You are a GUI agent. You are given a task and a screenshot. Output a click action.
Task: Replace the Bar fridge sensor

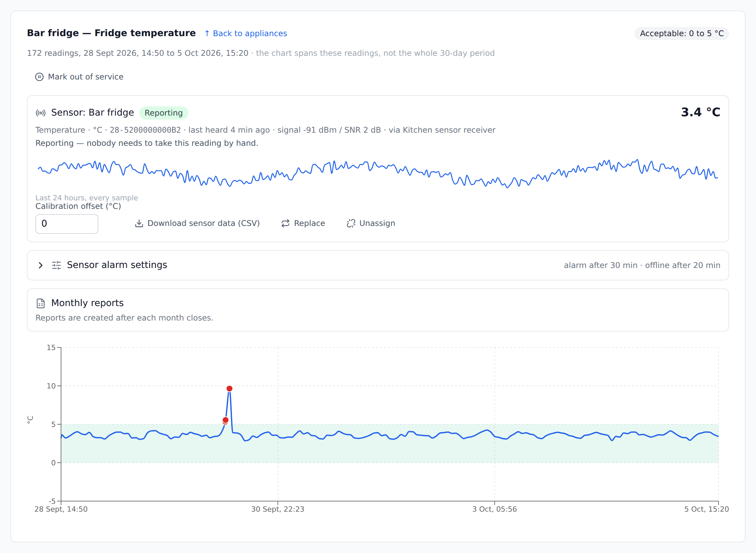pyautogui.click(x=303, y=223)
